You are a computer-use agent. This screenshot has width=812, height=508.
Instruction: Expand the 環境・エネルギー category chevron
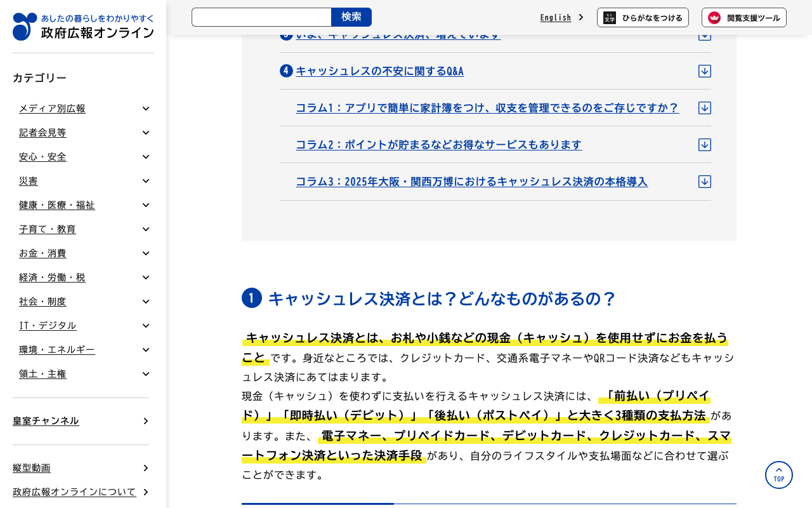pos(146,350)
